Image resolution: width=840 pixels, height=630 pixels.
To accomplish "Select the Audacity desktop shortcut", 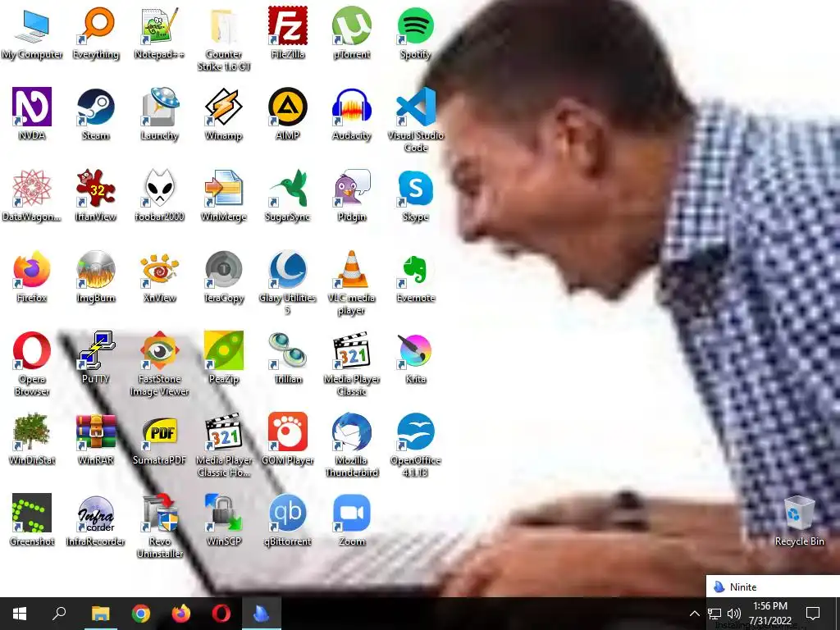I will pyautogui.click(x=351, y=114).
